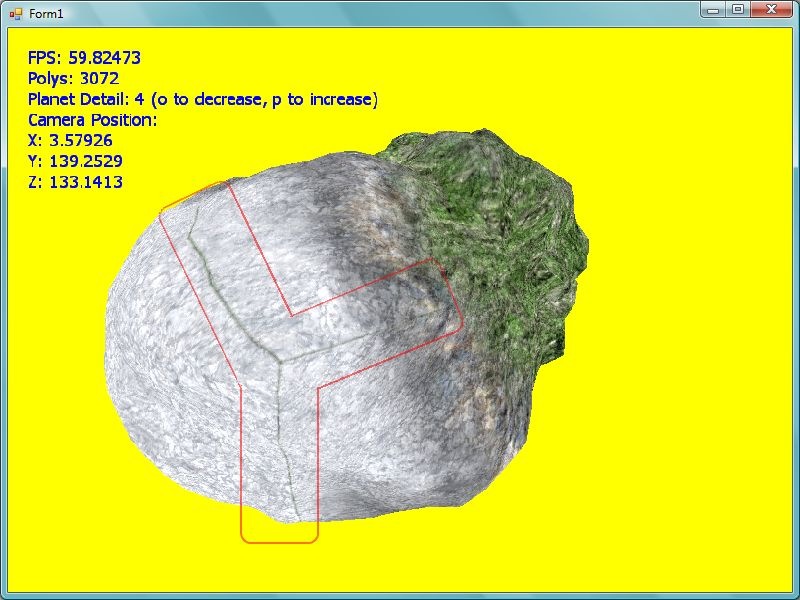Click the Form1 window icon
Image resolution: width=800 pixels, height=600 pixels.
tap(16, 14)
